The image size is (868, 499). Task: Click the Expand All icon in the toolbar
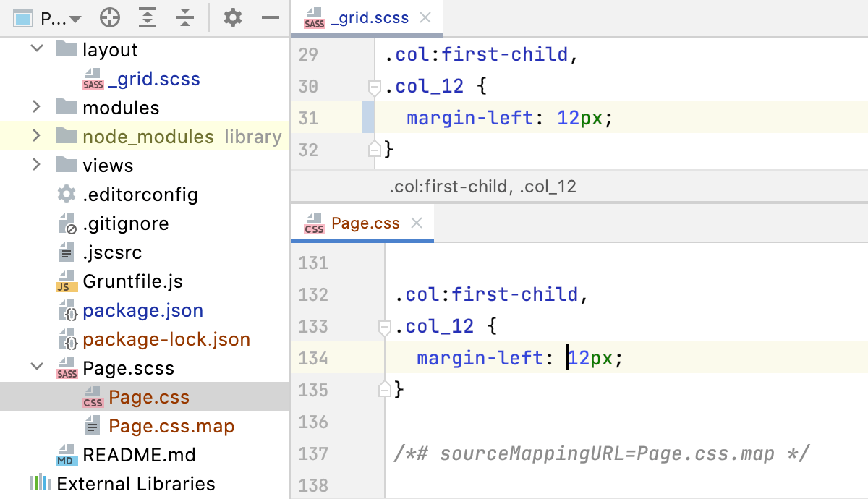point(148,17)
